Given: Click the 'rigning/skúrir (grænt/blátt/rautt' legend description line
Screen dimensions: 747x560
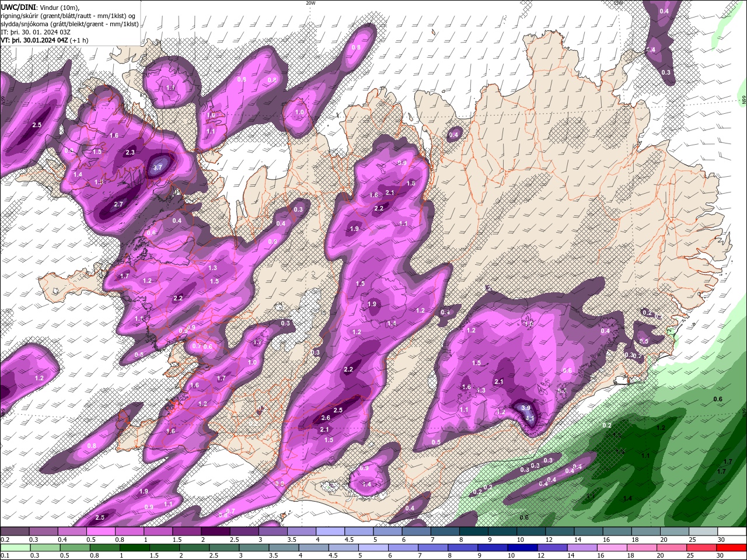Looking at the screenshot, I should tap(69, 15).
